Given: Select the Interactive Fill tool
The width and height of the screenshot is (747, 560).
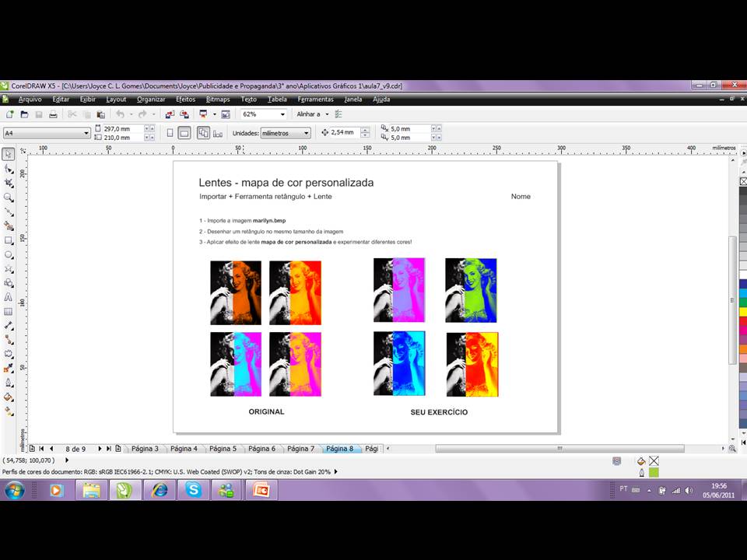Looking at the screenshot, I should tap(9, 411).
